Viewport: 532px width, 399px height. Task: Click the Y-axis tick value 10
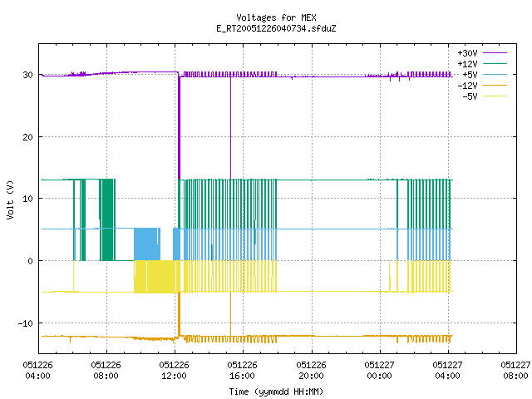27,199
